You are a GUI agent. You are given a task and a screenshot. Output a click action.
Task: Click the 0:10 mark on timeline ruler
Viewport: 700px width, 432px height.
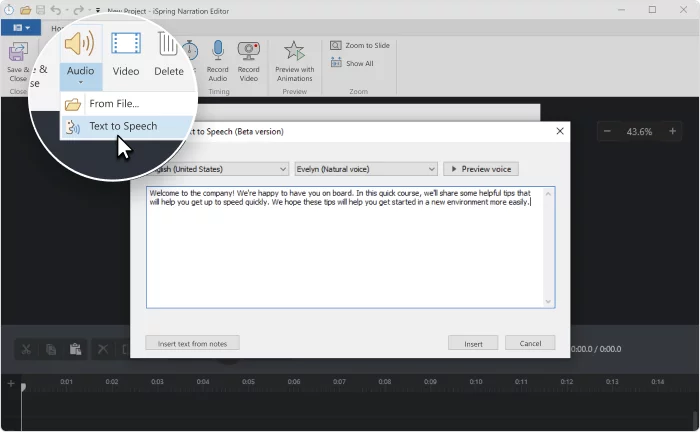476,382
